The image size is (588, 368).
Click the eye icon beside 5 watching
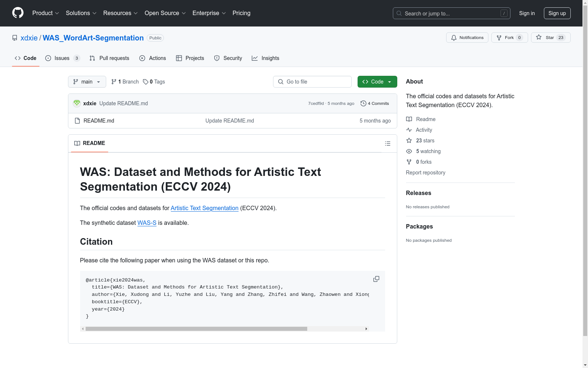(x=409, y=151)
